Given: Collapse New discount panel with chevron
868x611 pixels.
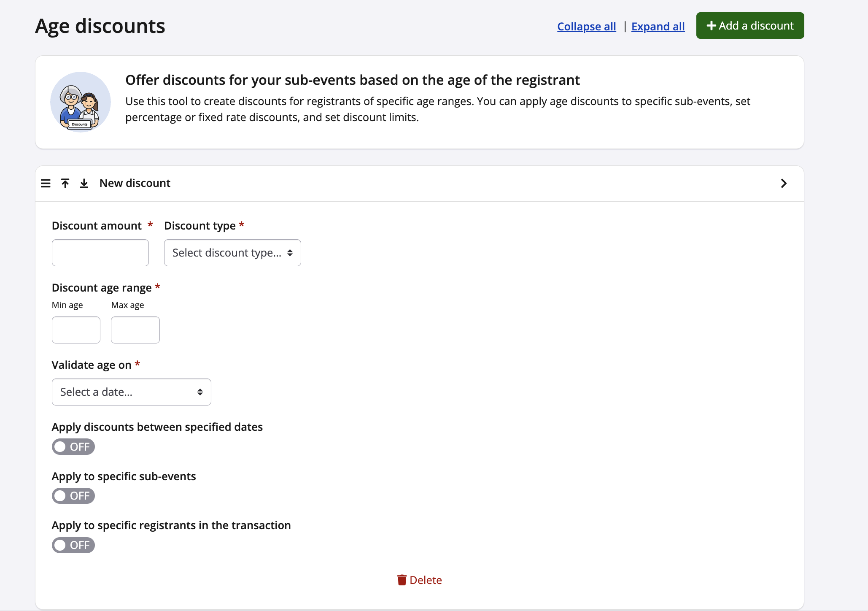Looking at the screenshot, I should [x=784, y=183].
